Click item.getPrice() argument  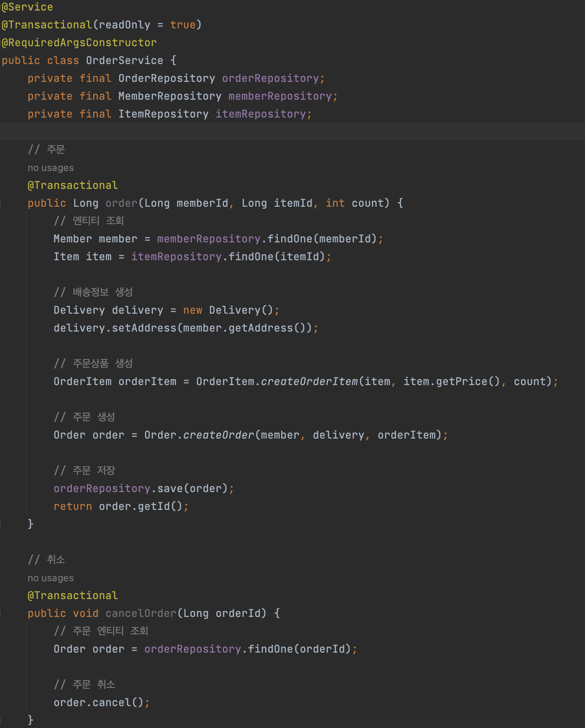[452, 381]
